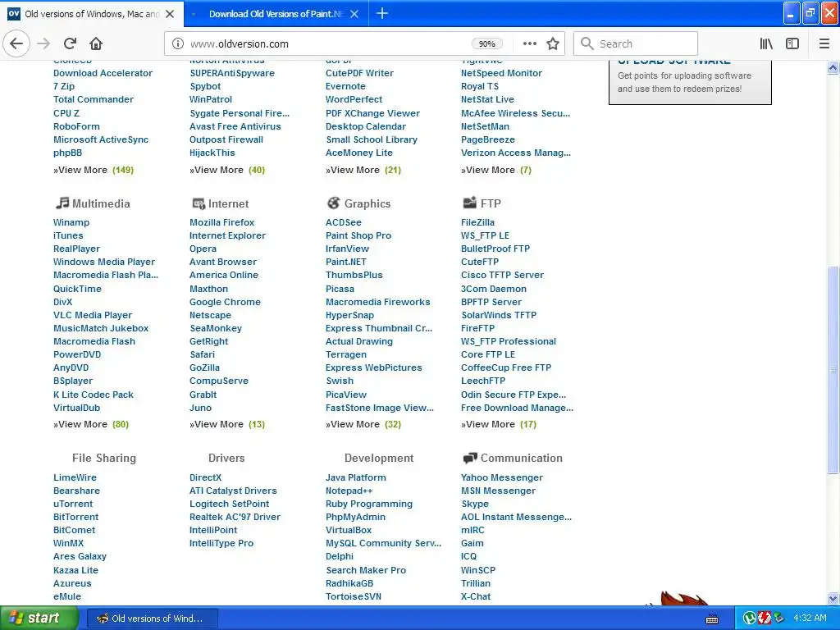840x630 pixels.
Task: Go back to the previous page
Action: 16,43
